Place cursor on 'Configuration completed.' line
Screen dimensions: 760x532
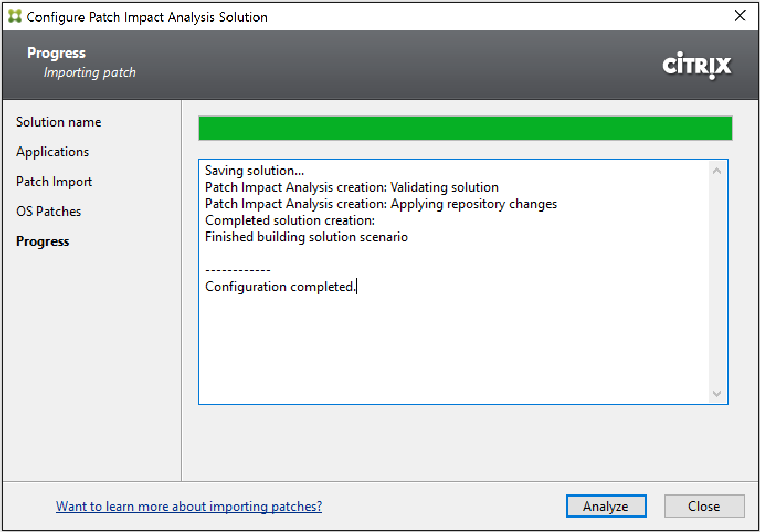coord(280,287)
